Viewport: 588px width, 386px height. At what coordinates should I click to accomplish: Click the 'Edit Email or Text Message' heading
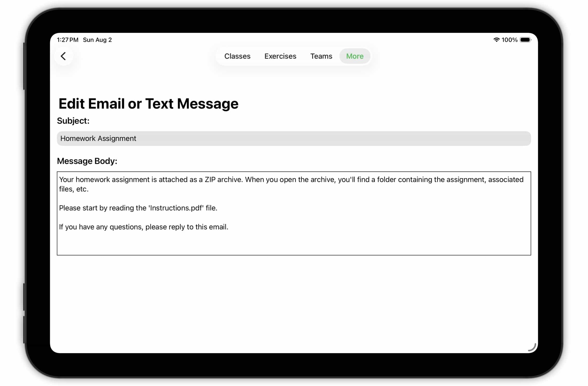point(148,104)
